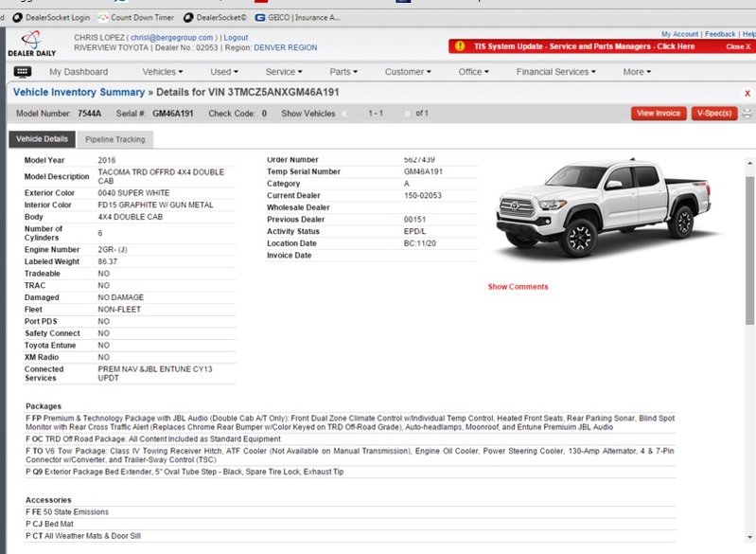Click the page scrollbar down arrow
This screenshot has width=756, height=554.
point(749,537)
